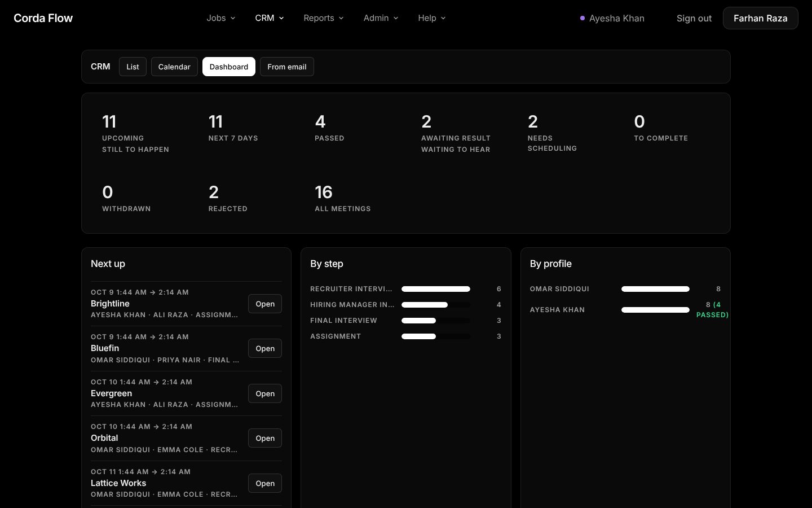Image resolution: width=812 pixels, height=508 pixels.
Task: Click the Orbital company name
Action: tap(104, 438)
